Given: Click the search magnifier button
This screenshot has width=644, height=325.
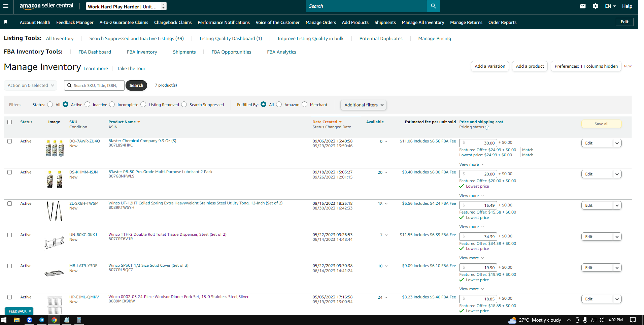Looking at the screenshot, I should coord(433,6).
